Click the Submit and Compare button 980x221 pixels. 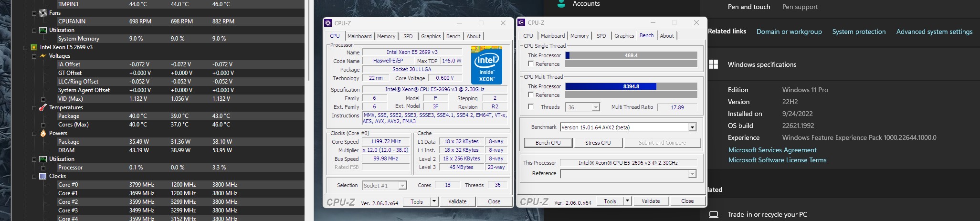(662, 143)
